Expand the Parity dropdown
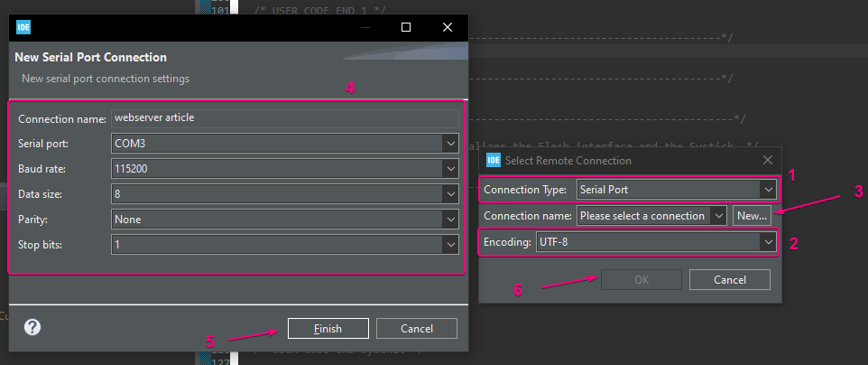Image resolution: width=868 pixels, height=365 pixels. click(x=450, y=219)
